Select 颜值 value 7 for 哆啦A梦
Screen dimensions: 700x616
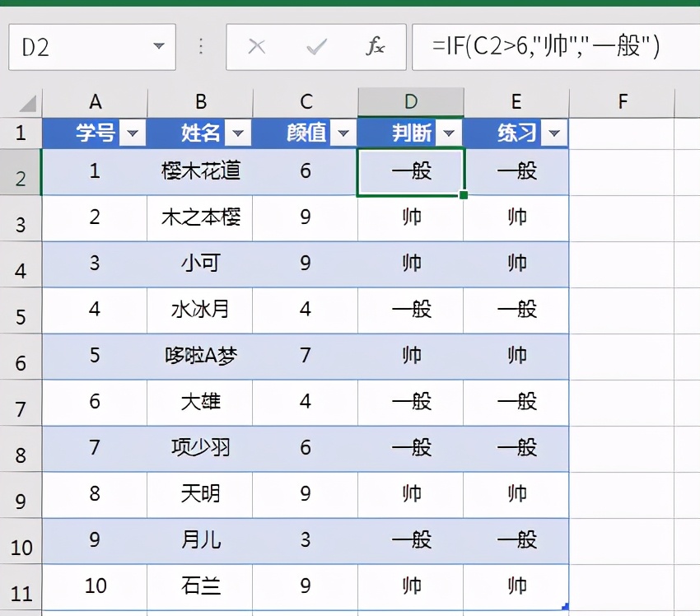(306, 357)
